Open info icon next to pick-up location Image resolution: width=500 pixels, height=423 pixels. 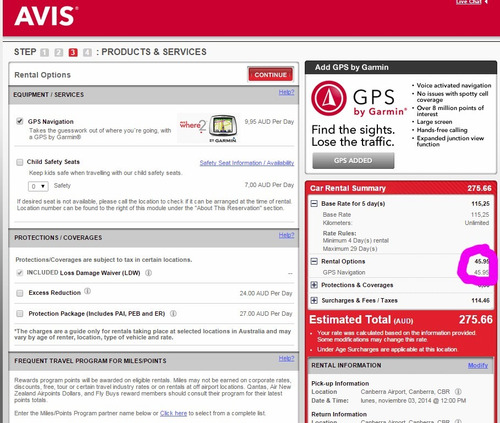tap(458, 391)
